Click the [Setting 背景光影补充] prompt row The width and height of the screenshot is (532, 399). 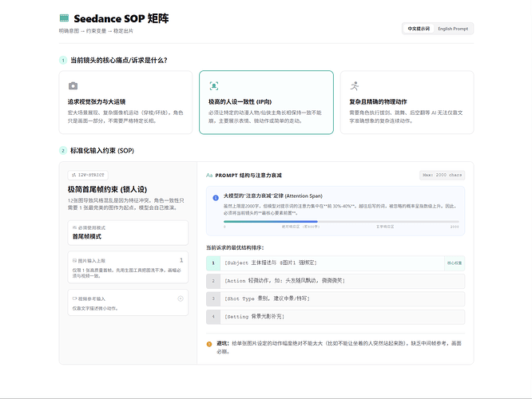[335, 317]
